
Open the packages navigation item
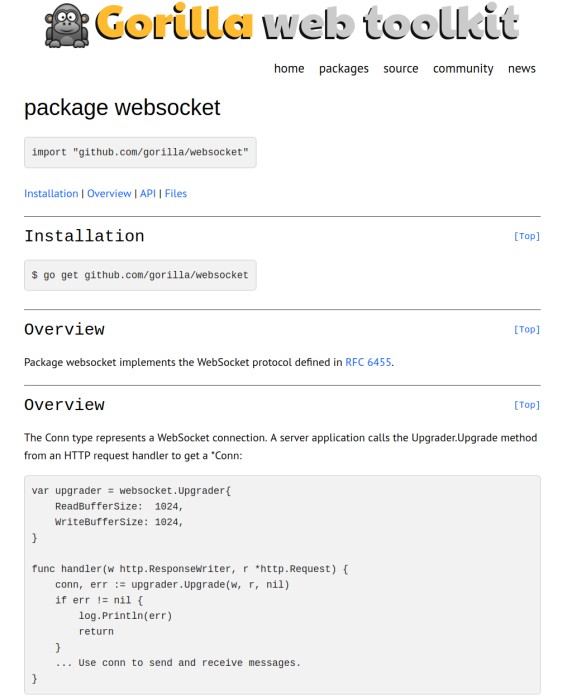coord(343,69)
